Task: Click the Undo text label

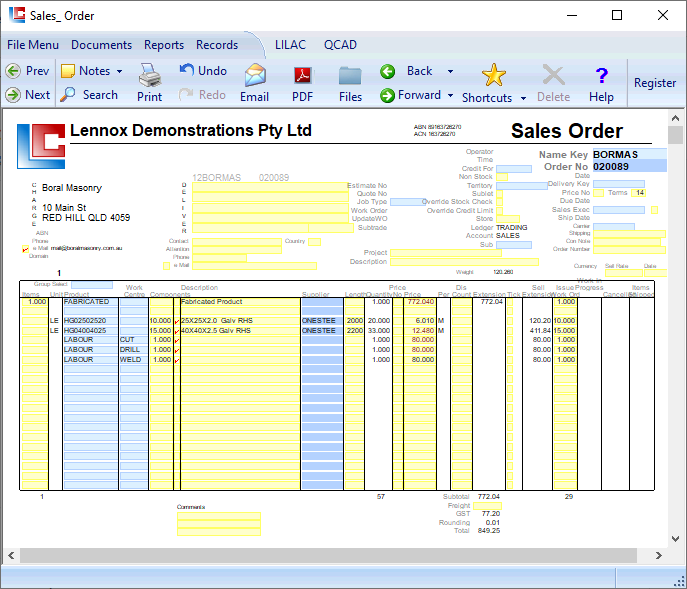Action: click(212, 71)
